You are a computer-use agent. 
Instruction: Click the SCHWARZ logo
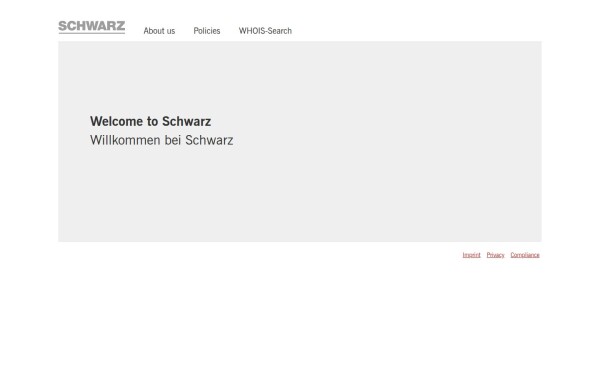(x=91, y=27)
